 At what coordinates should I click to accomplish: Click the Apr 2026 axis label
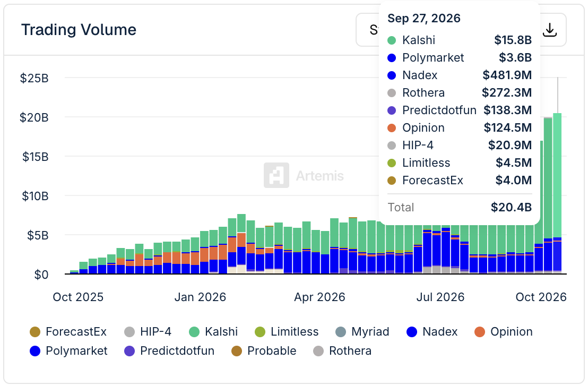[319, 297]
